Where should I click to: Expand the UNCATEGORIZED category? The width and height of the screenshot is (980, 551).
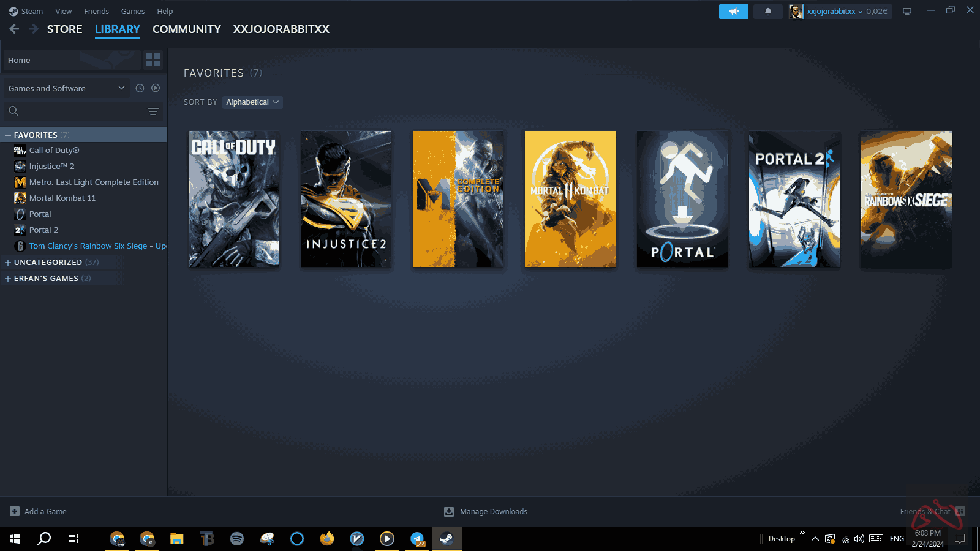tap(8, 262)
